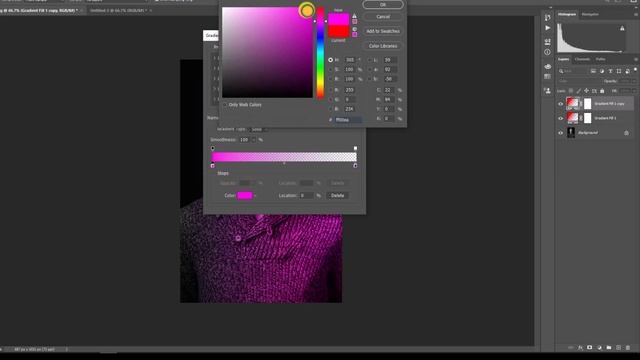This screenshot has width=640, height=360.
Task: Click Delete beside the Color stop Location
Action: pyautogui.click(x=338, y=196)
